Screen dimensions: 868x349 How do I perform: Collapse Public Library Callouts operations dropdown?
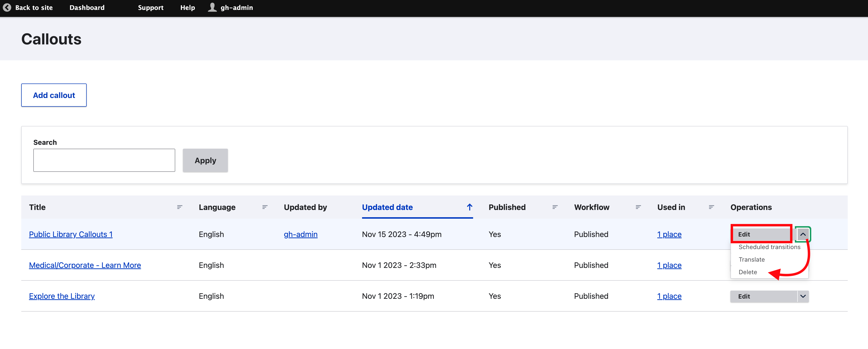[x=803, y=234]
